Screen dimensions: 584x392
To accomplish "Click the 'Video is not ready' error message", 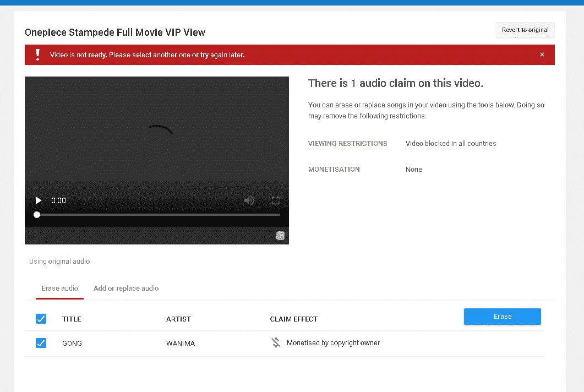I will (x=147, y=55).
